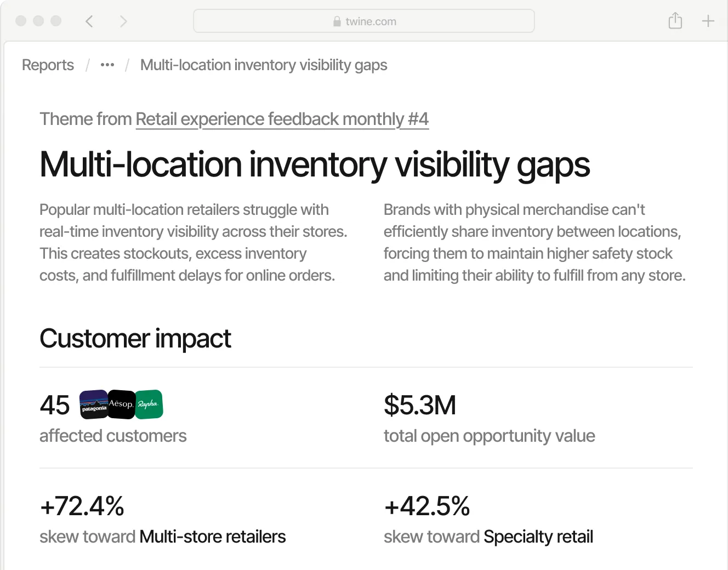The width and height of the screenshot is (728, 570).
Task: Select the +72.4% Multi-store retailers skew
Action: point(82,506)
